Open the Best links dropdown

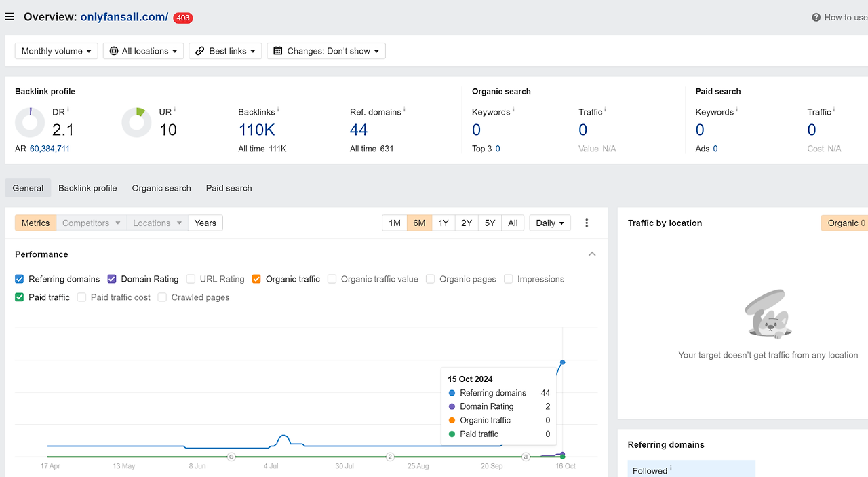[225, 51]
